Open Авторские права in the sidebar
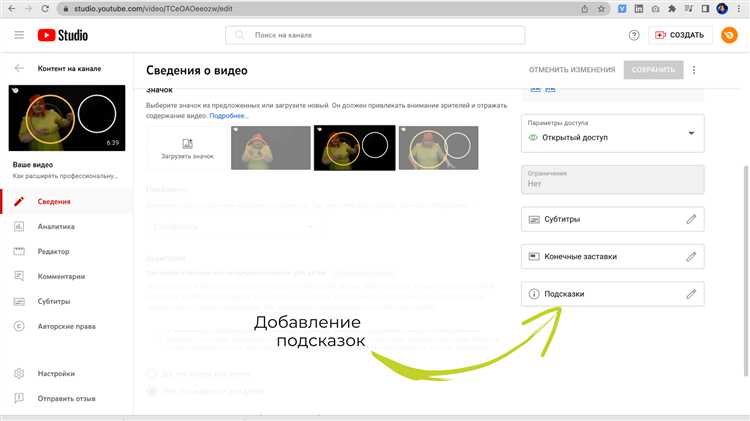 point(67,326)
